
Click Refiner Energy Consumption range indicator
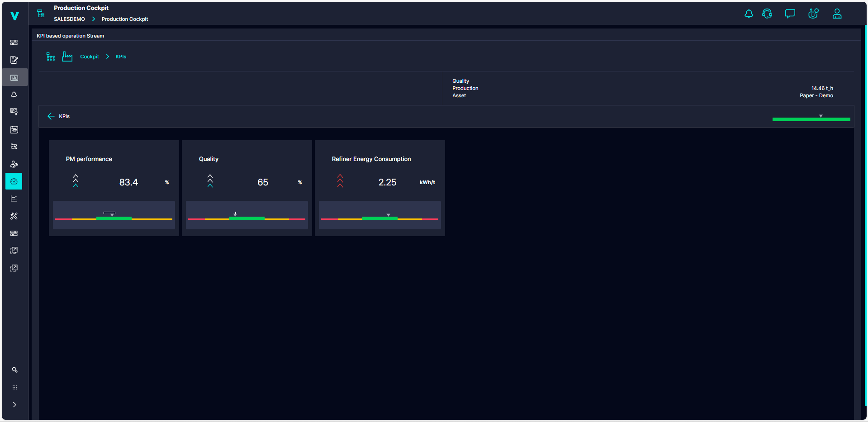point(379,219)
